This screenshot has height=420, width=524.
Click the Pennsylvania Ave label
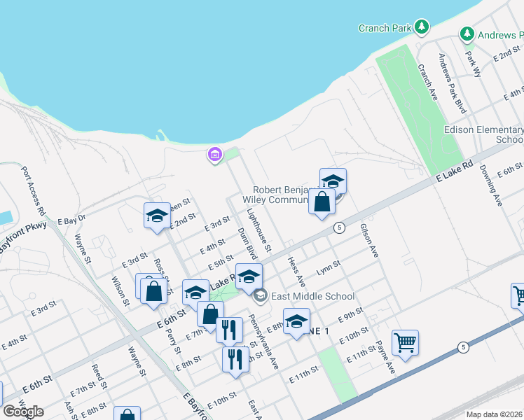point(263,342)
